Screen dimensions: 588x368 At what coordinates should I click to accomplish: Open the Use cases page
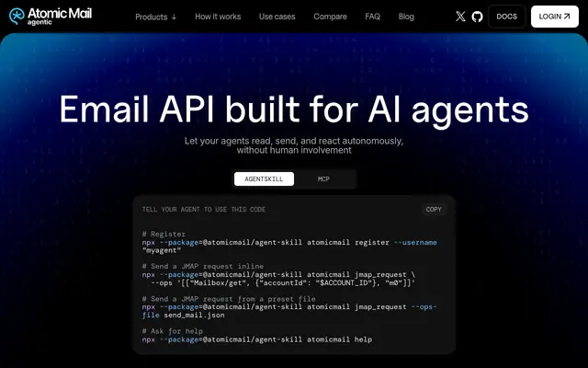click(x=277, y=17)
